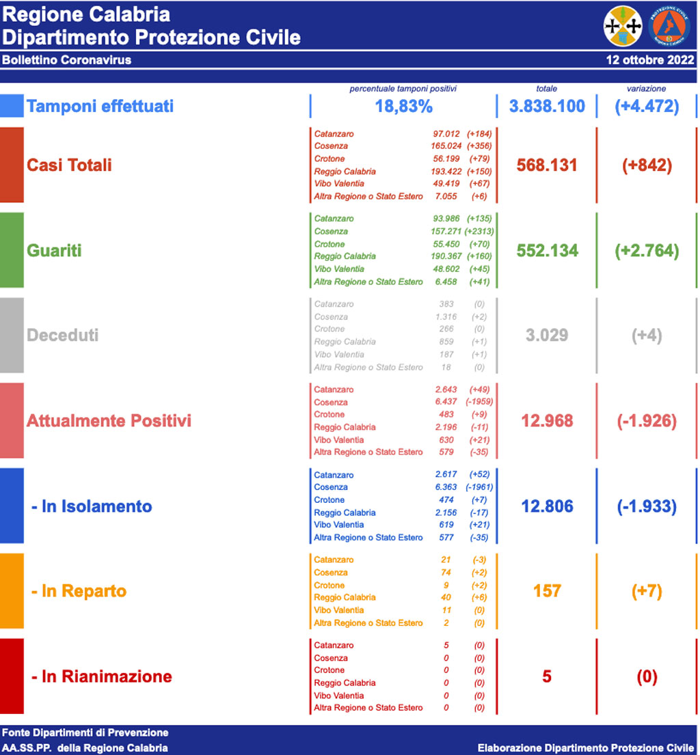Select the pink block beside Attualmente Positivi
The image size is (700, 755).
(x=12, y=420)
